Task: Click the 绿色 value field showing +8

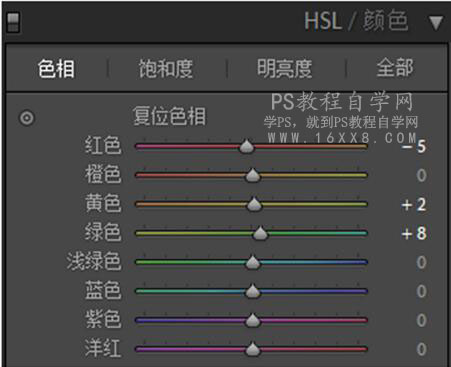Action: point(414,233)
